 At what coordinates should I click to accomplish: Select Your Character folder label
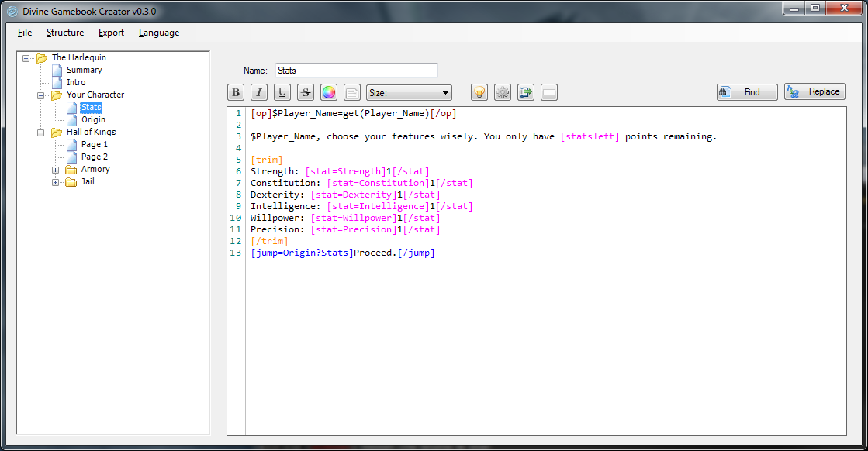pyautogui.click(x=95, y=95)
